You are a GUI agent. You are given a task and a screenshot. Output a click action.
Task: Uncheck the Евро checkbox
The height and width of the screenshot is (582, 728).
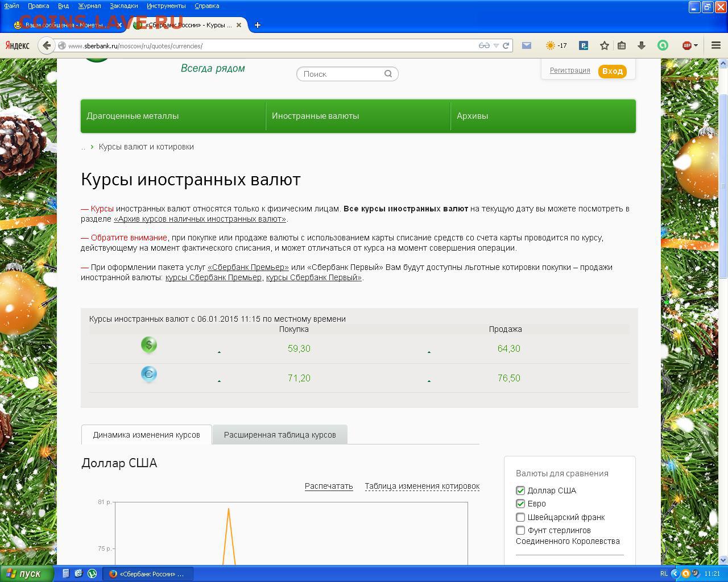tap(520, 504)
